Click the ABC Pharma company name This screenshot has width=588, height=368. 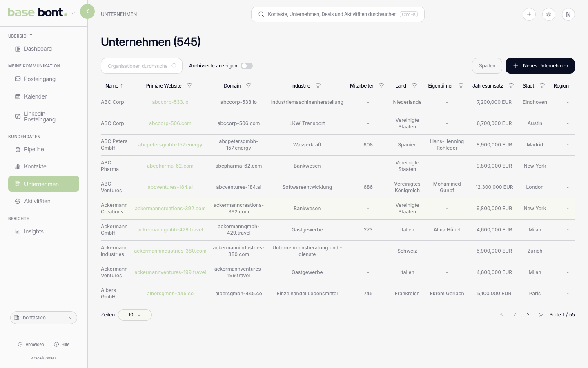pos(110,166)
